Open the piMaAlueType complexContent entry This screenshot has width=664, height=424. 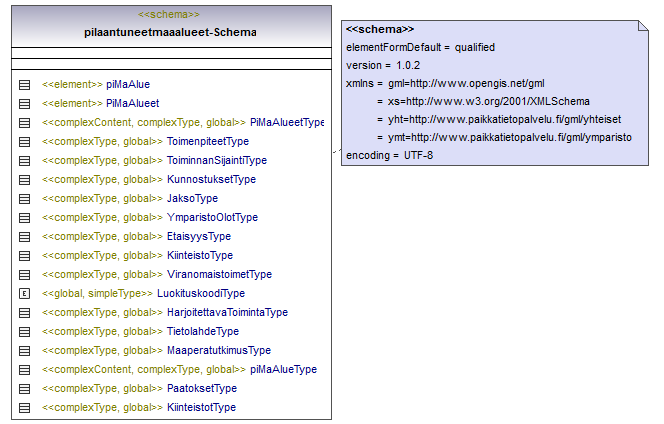pyautogui.click(x=283, y=369)
